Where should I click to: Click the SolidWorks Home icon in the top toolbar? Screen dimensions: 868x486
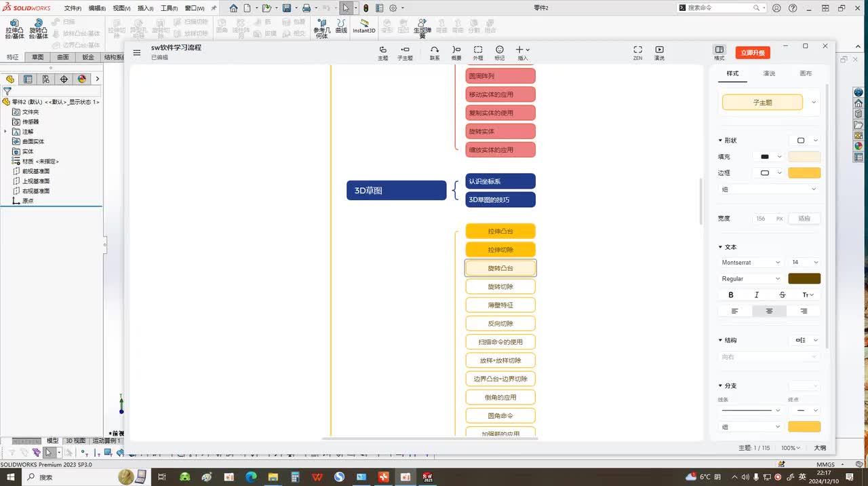[233, 8]
